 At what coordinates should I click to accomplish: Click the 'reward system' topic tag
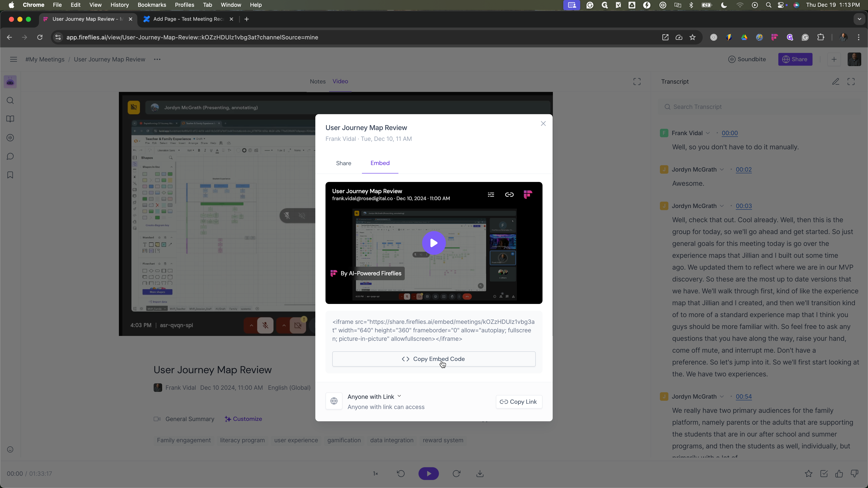[x=443, y=440]
